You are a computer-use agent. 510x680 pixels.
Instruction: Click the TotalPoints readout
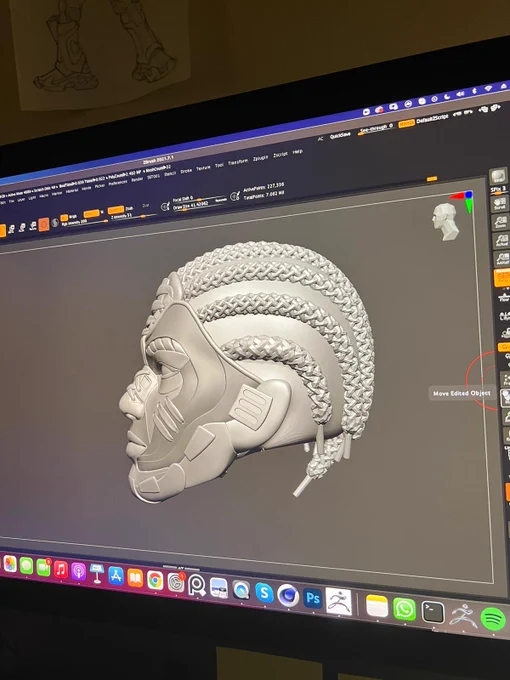pyautogui.click(x=264, y=195)
